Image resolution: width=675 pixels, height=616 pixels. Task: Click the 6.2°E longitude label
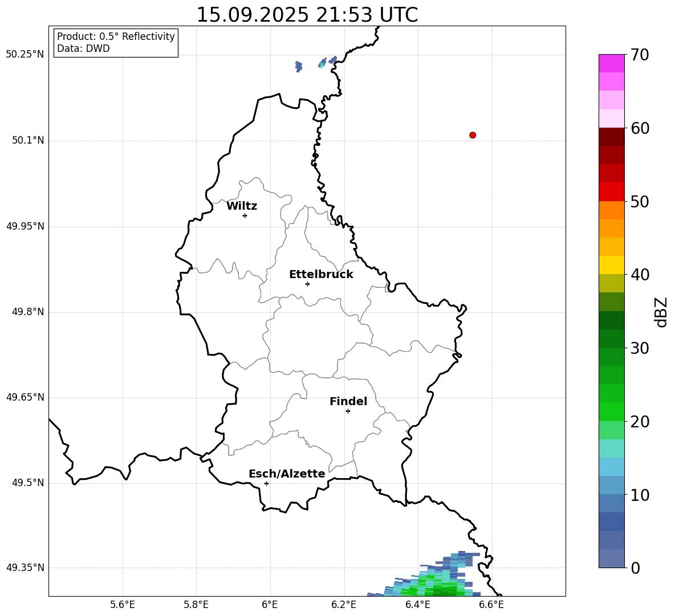pyautogui.click(x=344, y=605)
